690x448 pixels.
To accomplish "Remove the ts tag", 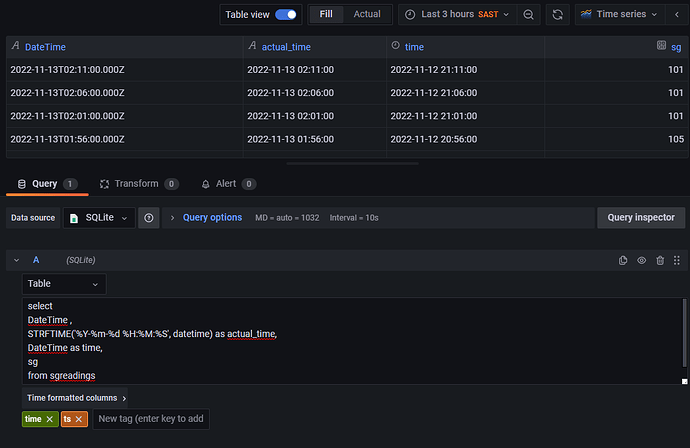I will [79, 419].
